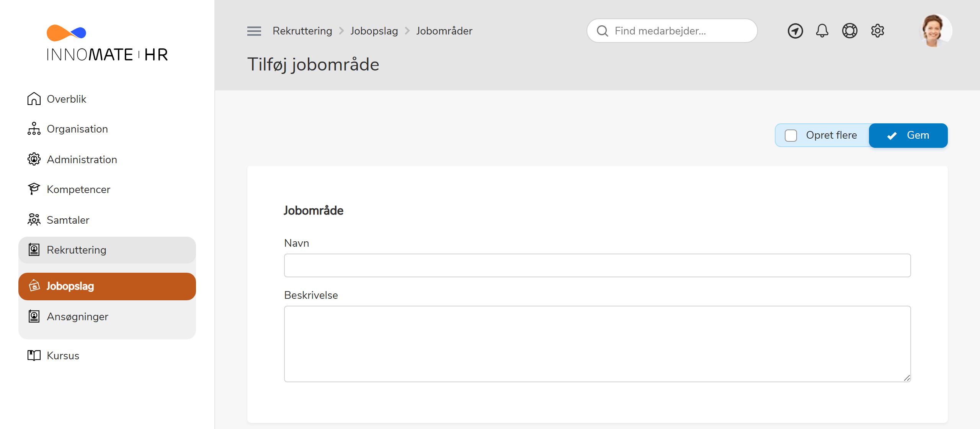This screenshot has width=980, height=429.
Task: Click Rekruttering breadcrumb link
Action: (x=302, y=31)
